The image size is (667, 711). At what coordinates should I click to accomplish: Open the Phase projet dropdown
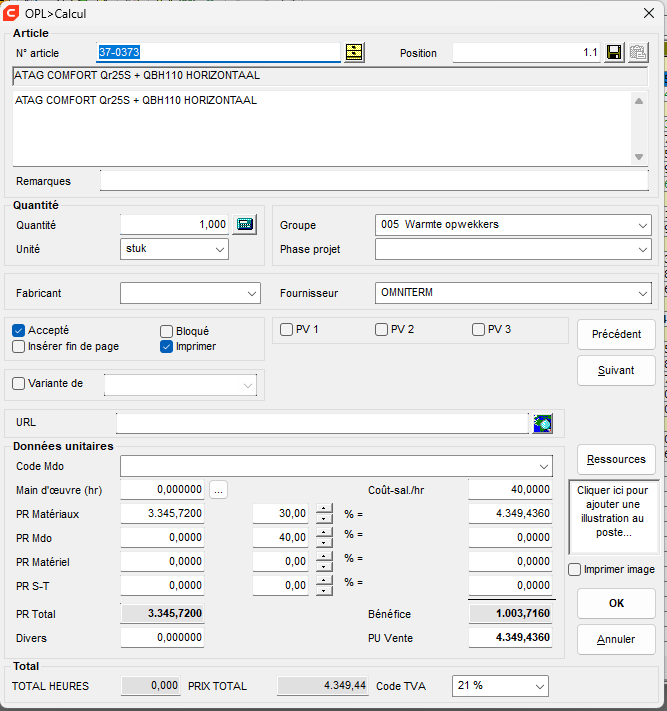[x=513, y=249]
